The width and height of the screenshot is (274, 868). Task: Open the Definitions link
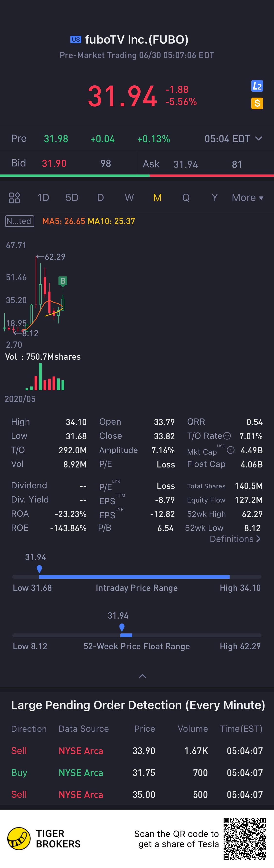[x=235, y=539]
